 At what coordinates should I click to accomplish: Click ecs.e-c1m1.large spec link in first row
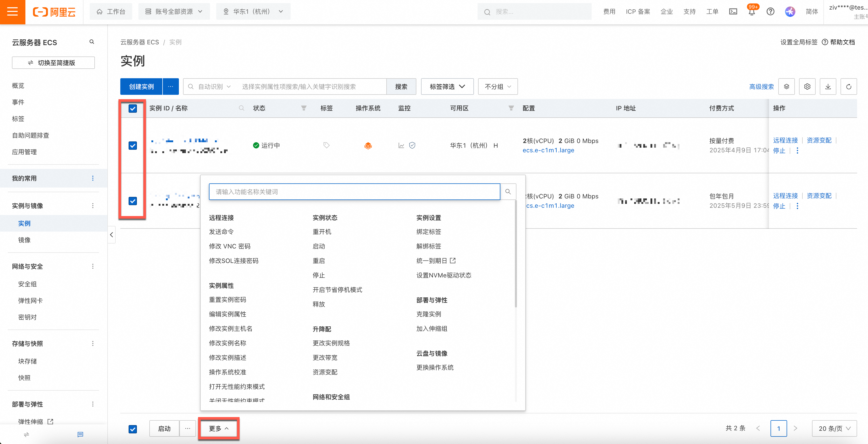click(548, 150)
